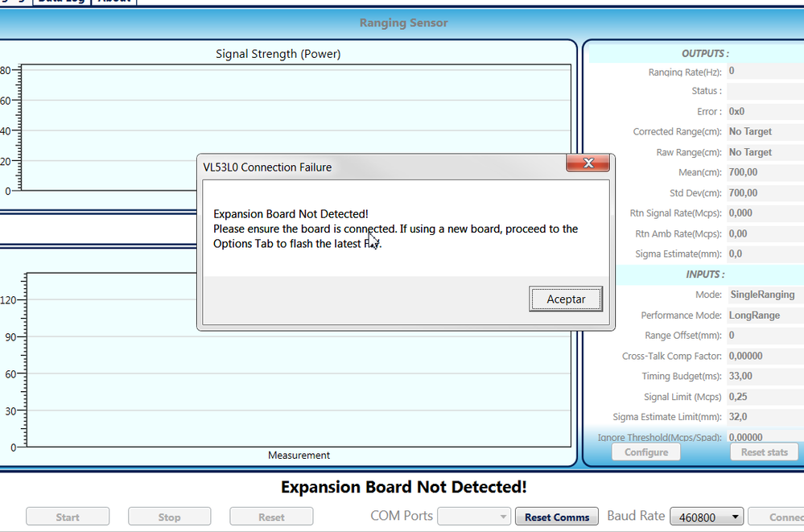
Task: Click the Corrected Range(cm) label
Action: click(x=678, y=132)
